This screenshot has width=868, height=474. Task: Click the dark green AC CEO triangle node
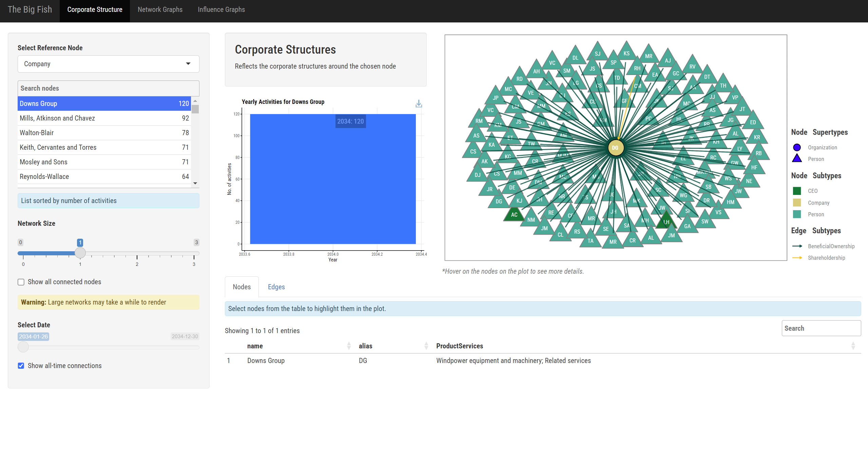point(514,215)
